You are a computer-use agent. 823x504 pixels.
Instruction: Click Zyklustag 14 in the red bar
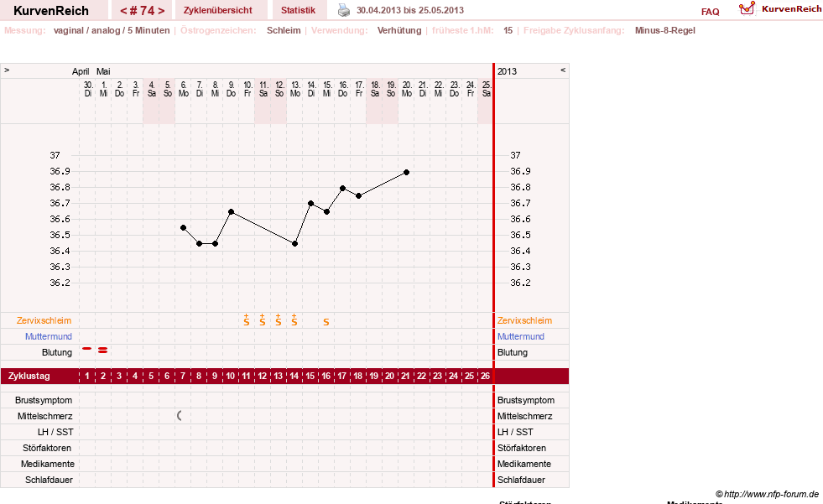point(294,376)
